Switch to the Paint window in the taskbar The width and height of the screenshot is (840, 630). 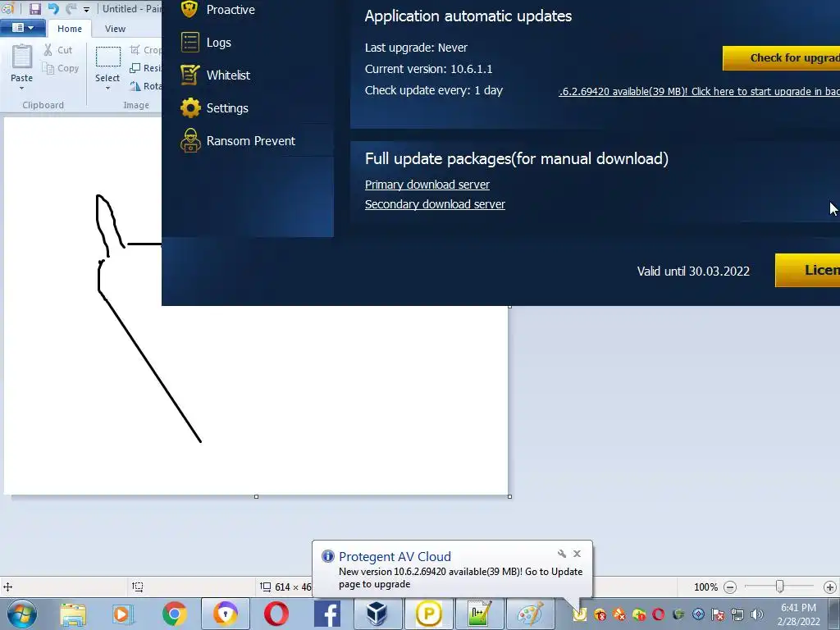[x=530, y=614]
